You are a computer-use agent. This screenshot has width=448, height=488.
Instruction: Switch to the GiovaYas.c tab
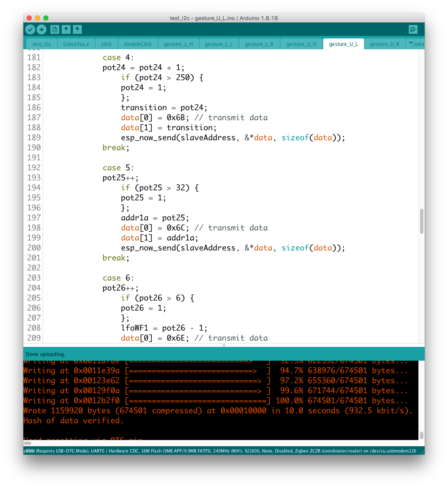pos(76,44)
